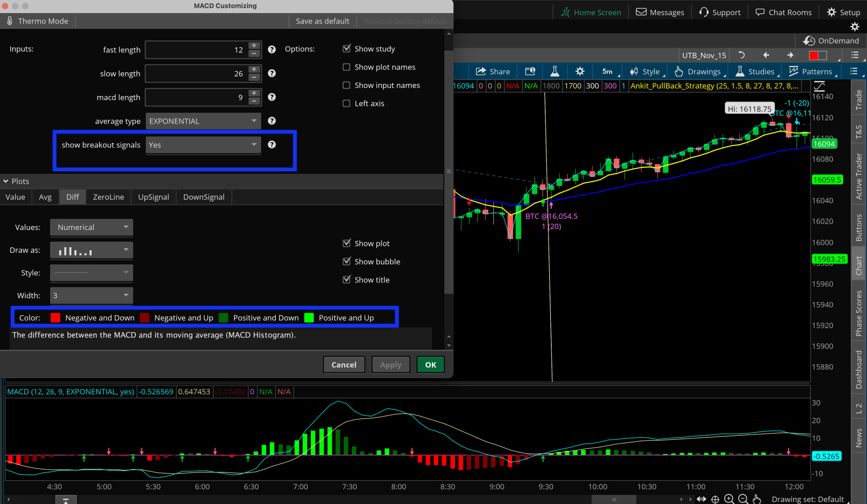
Task: Uncheck the Show bubble option
Action: pyautogui.click(x=346, y=261)
